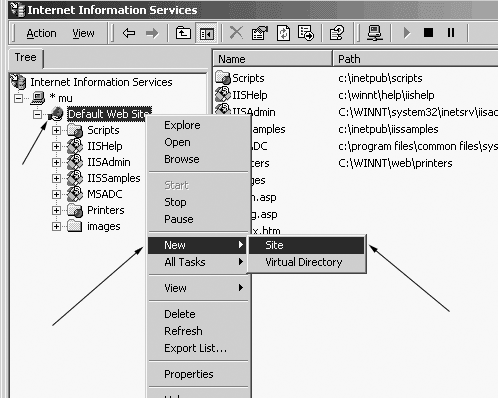Click the Pause item toolbar button
Viewport: 498px width, 398px height.
click(451, 33)
